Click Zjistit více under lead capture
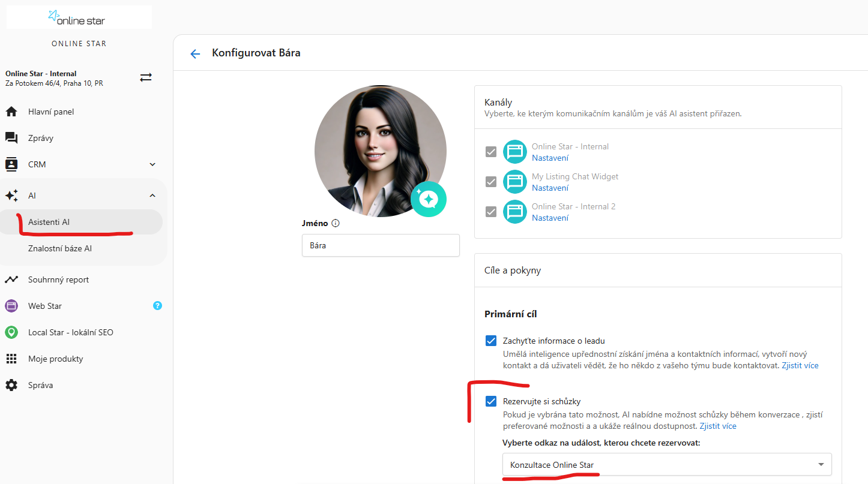This screenshot has width=868, height=484. point(800,365)
